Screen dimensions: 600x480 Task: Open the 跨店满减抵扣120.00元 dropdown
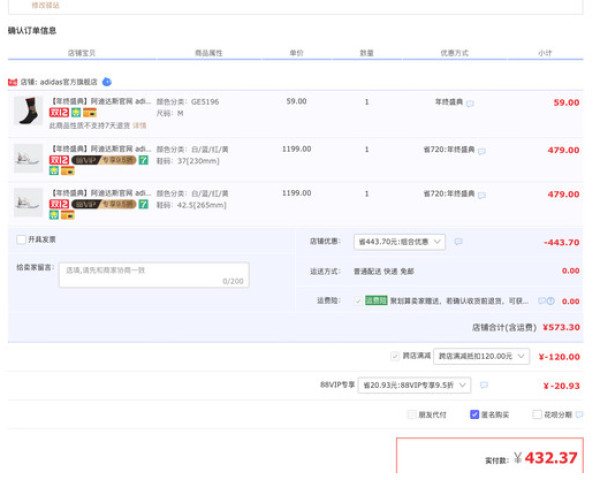tap(481, 356)
